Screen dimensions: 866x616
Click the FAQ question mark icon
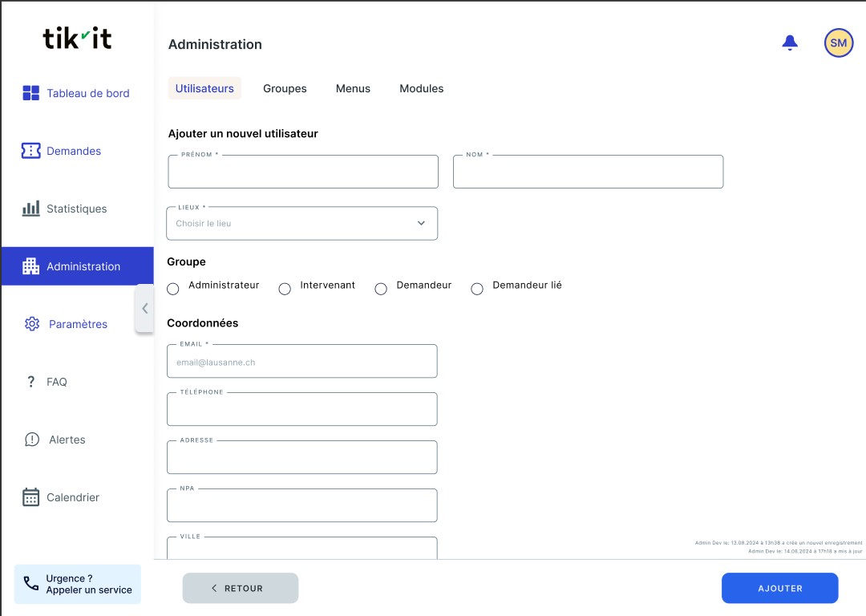(31, 382)
